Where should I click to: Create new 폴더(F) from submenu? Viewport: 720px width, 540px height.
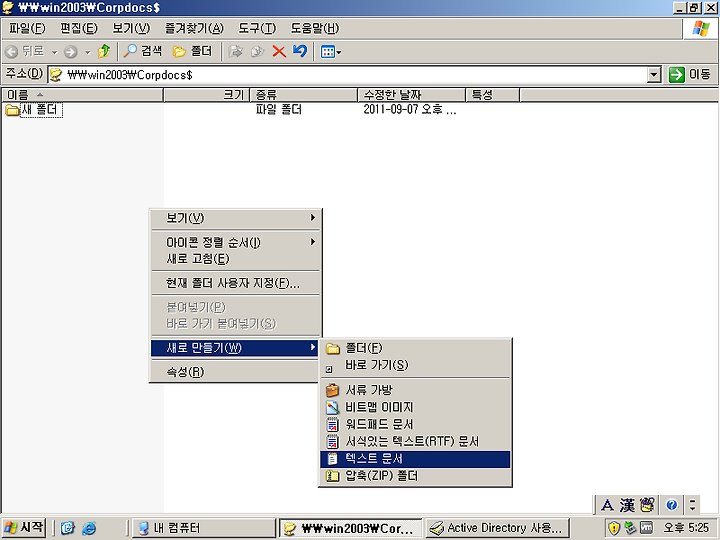click(x=416, y=349)
